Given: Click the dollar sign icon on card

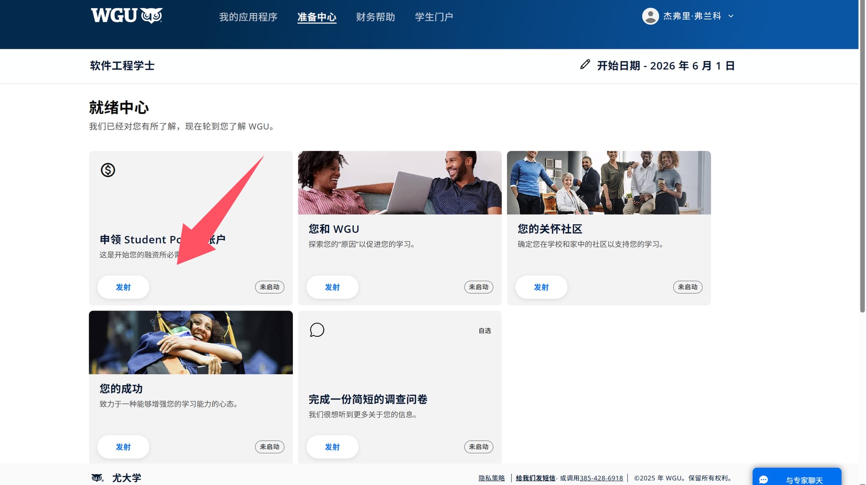Looking at the screenshot, I should pos(108,170).
